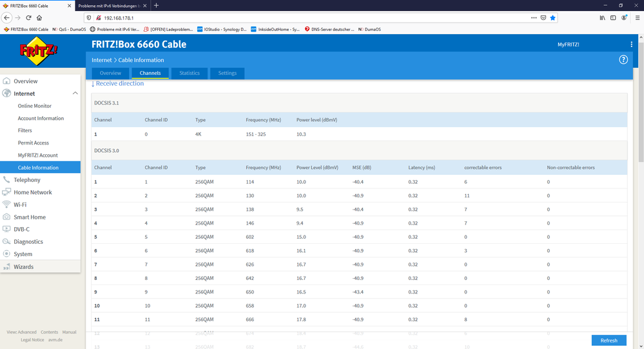Switch to the Settings tab
The image size is (644, 349).
click(x=227, y=73)
